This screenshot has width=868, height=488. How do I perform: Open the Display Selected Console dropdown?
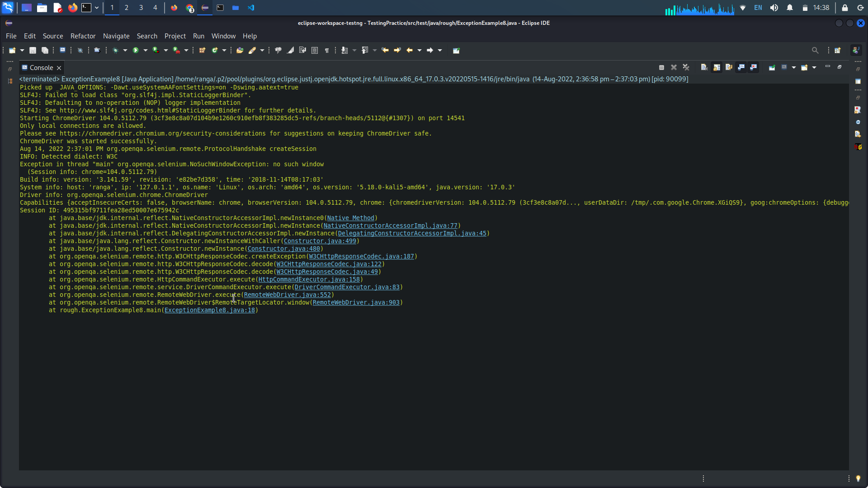coord(794,67)
